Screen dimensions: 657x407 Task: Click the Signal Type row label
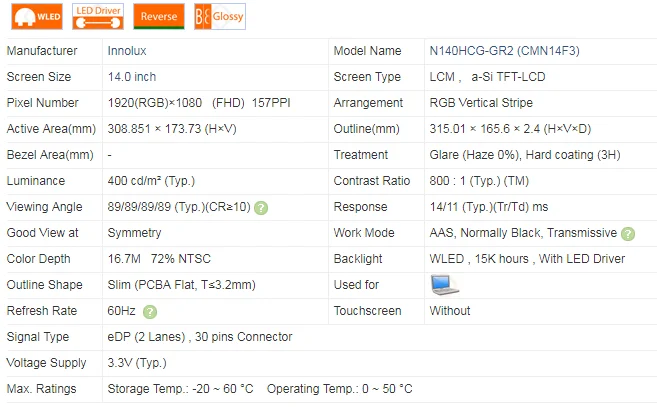coord(38,337)
